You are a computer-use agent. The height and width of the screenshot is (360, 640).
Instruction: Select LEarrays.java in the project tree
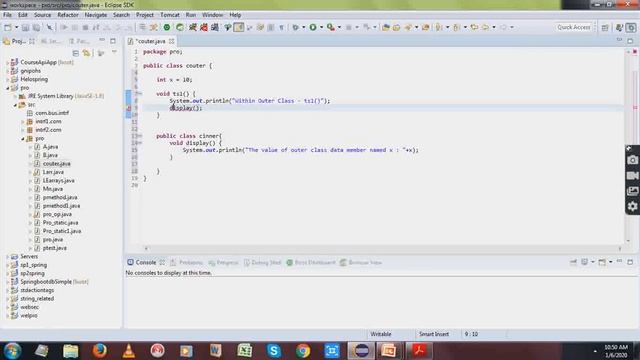click(58, 180)
